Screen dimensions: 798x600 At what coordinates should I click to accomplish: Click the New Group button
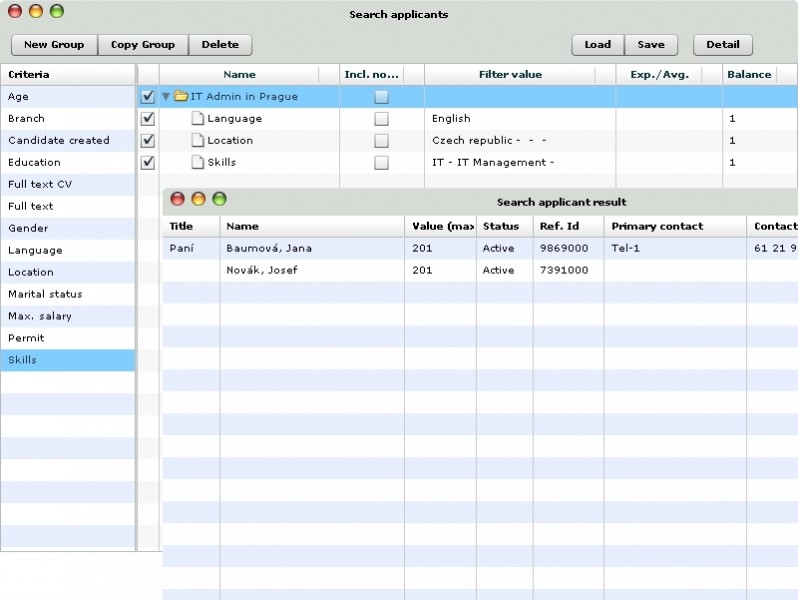[54, 45]
